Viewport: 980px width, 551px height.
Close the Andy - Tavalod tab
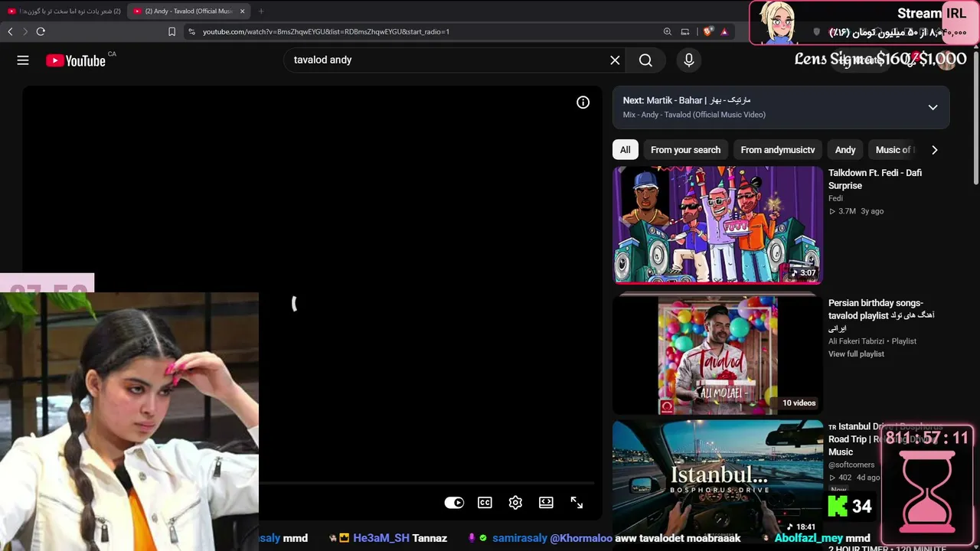pos(242,11)
